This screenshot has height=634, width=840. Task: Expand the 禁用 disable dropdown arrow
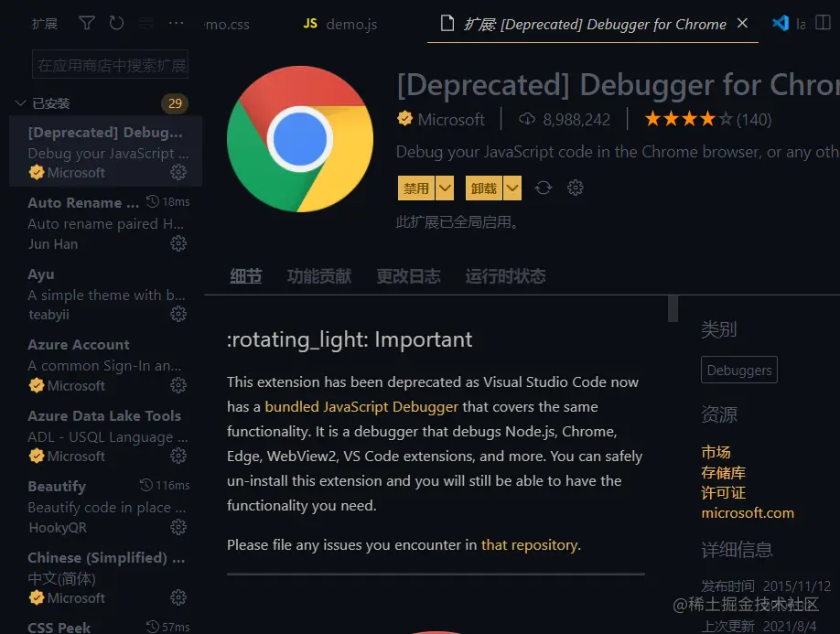click(445, 188)
